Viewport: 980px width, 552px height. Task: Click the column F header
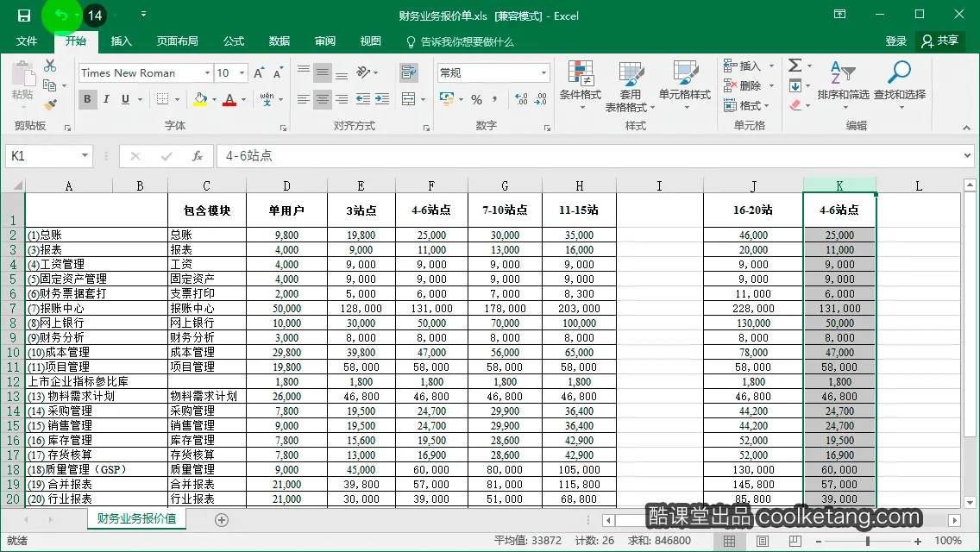click(431, 185)
